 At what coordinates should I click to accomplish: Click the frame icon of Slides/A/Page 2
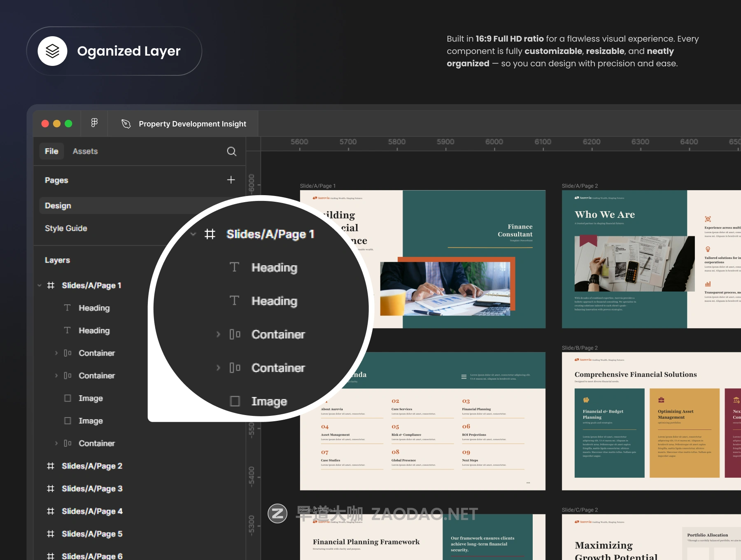(51, 466)
